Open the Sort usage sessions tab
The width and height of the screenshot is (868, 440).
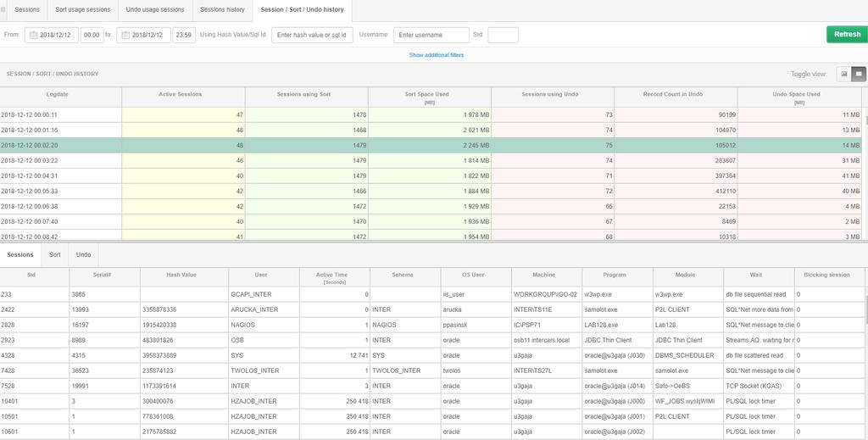tap(82, 9)
